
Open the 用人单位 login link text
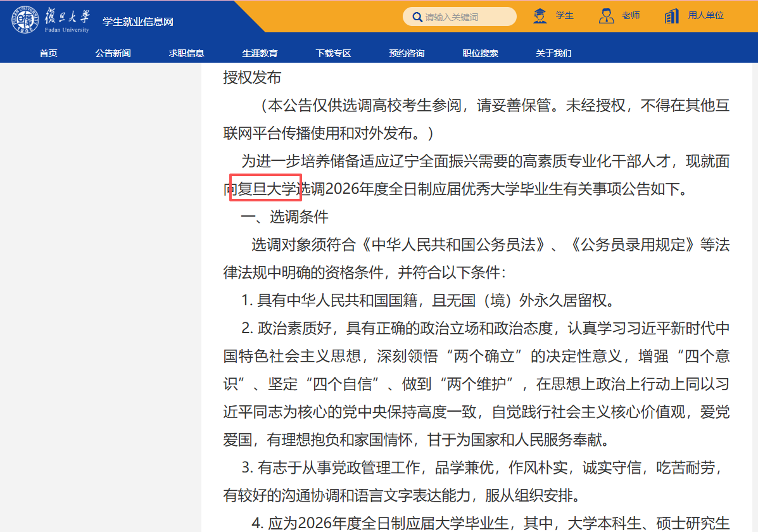[x=705, y=16]
